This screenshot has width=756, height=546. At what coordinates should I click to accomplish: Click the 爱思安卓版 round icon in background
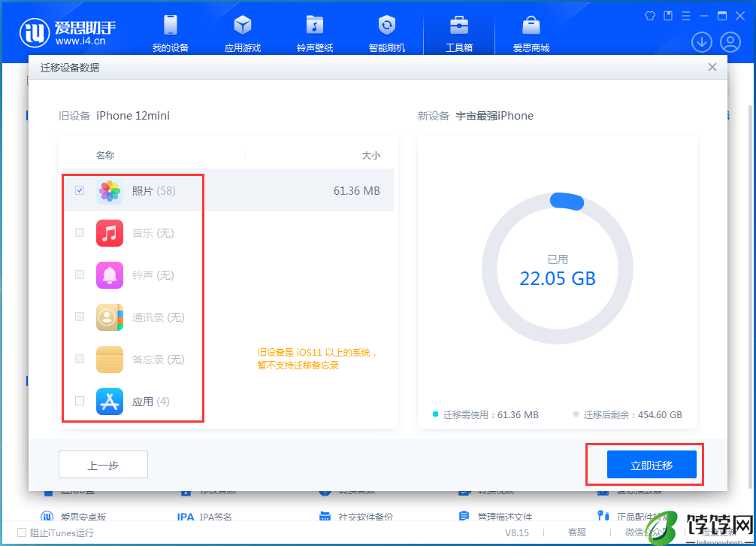(x=47, y=517)
